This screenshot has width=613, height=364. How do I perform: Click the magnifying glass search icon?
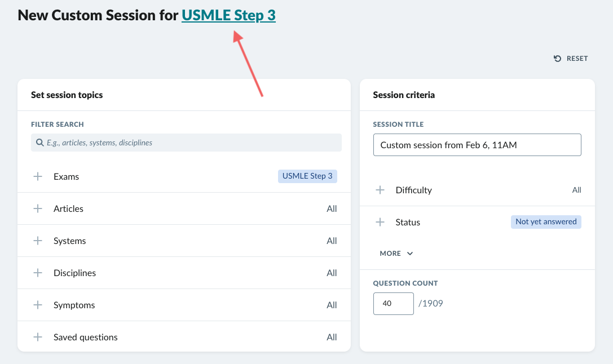click(x=39, y=143)
